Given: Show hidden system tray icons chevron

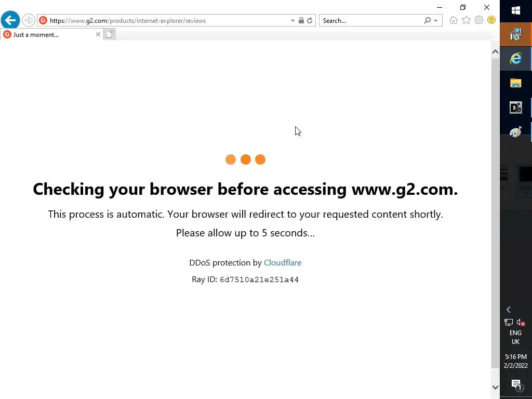Looking at the screenshot, I should click(x=508, y=310).
